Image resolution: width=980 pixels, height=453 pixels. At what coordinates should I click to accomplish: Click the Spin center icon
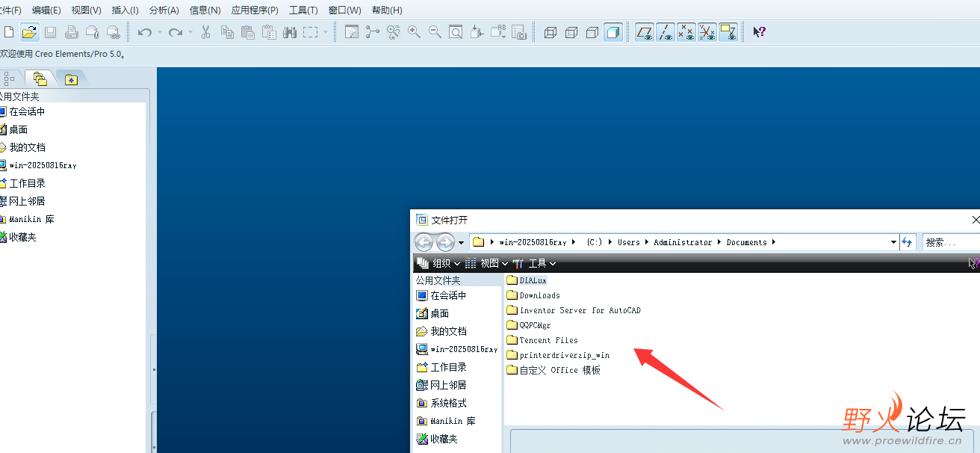click(373, 32)
